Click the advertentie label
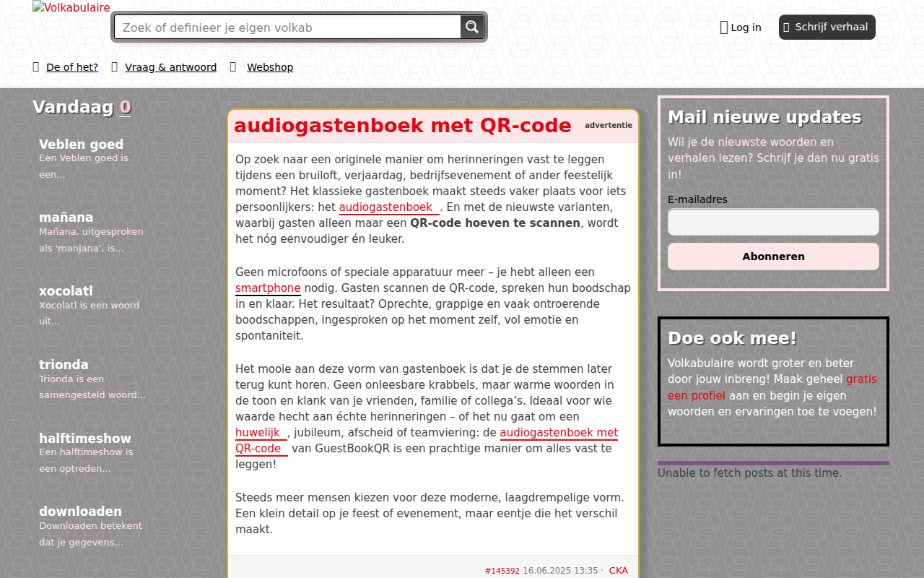Screen dimensions: 924x578 pyautogui.click(x=609, y=126)
